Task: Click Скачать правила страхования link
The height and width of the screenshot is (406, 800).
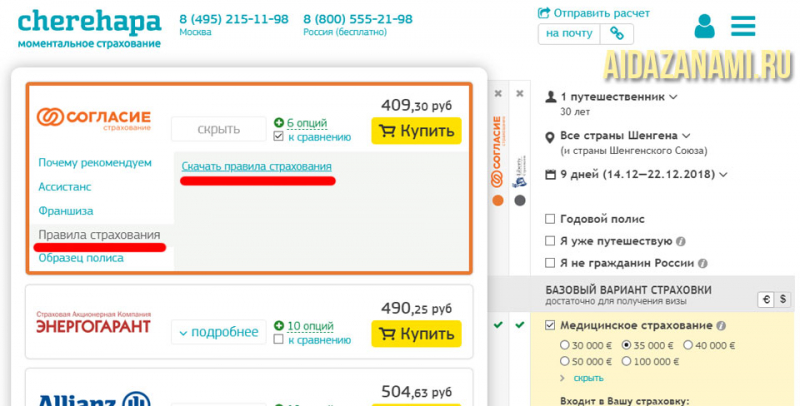Action: (257, 165)
